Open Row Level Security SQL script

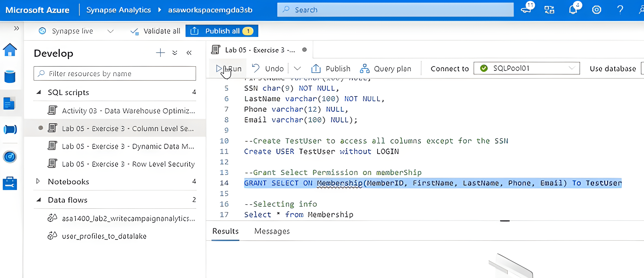point(128,164)
